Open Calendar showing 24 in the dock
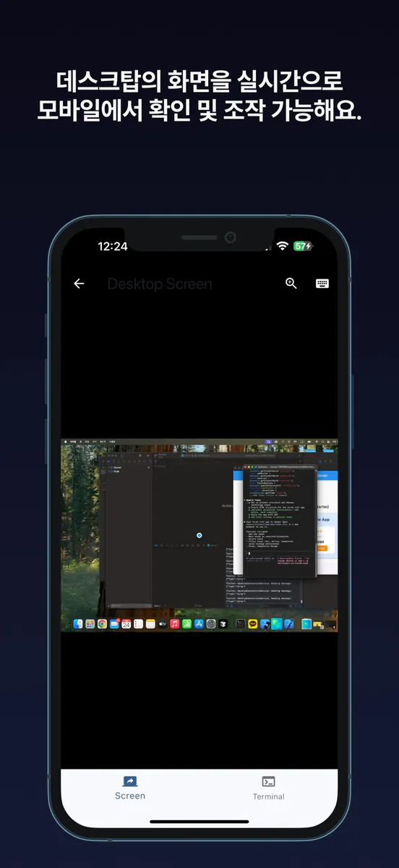The image size is (399, 868). click(126, 624)
